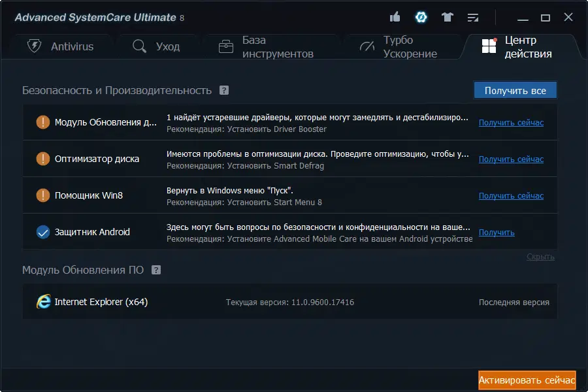Switch to the Antivirus tab
Screen dimensions: 588x392
[x=62, y=46]
